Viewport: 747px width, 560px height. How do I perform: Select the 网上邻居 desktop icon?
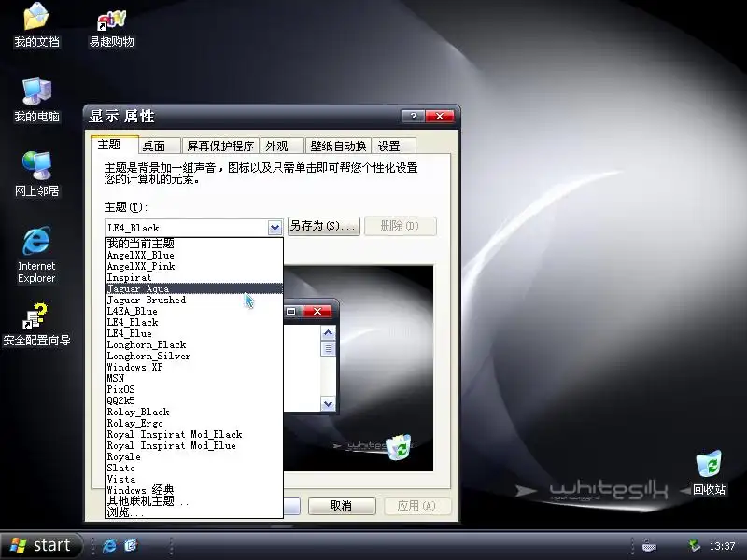point(36,175)
